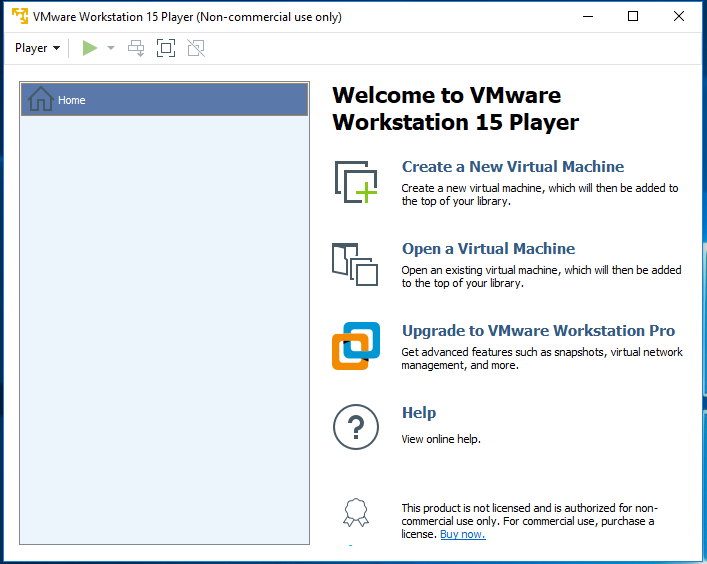Image resolution: width=707 pixels, height=564 pixels.
Task: Click the question mark help icon
Action: coord(356,427)
